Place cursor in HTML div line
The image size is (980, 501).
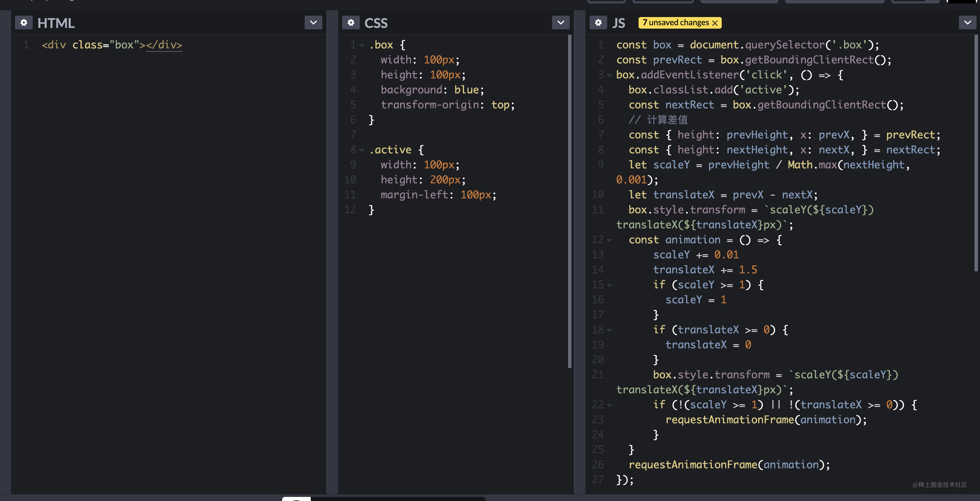pyautogui.click(x=112, y=45)
